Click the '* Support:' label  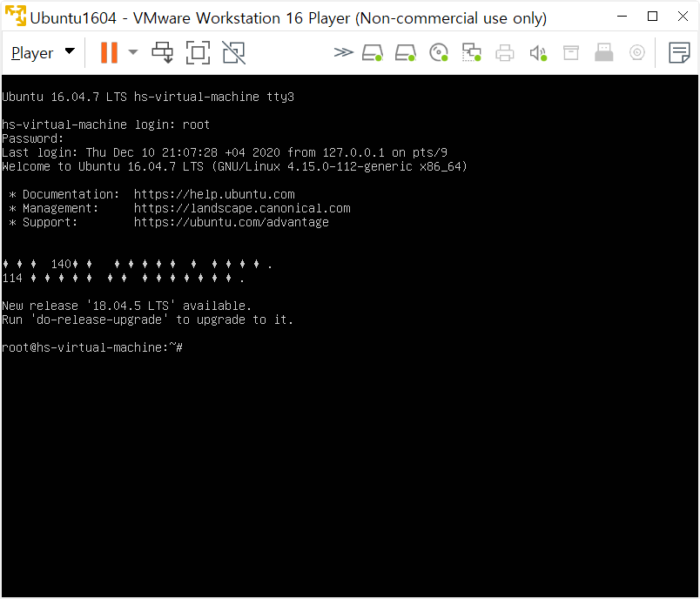click(x=44, y=222)
